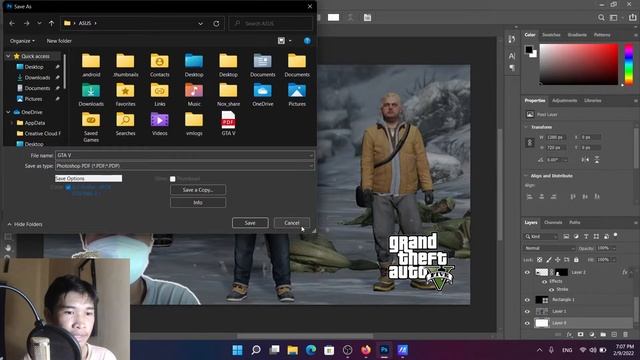Open the Save as type dropdown
This screenshot has height=360, width=640.
point(311,166)
